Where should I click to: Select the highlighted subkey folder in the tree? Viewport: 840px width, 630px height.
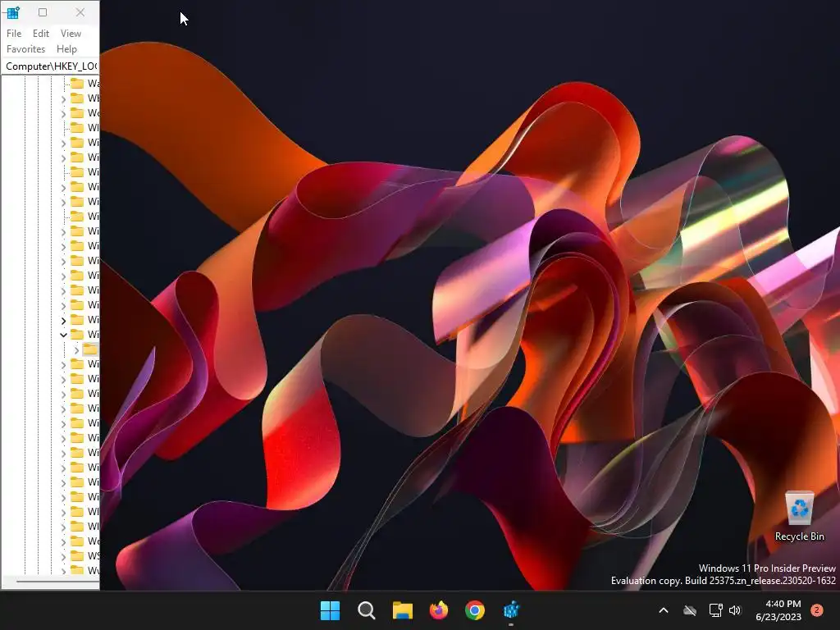tap(90, 349)
